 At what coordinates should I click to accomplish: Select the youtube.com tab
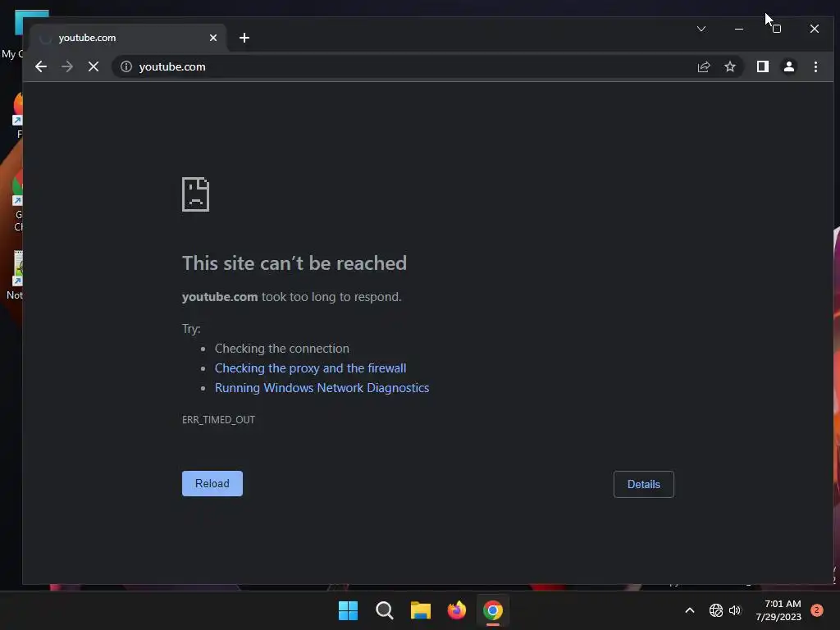point(129,38)
